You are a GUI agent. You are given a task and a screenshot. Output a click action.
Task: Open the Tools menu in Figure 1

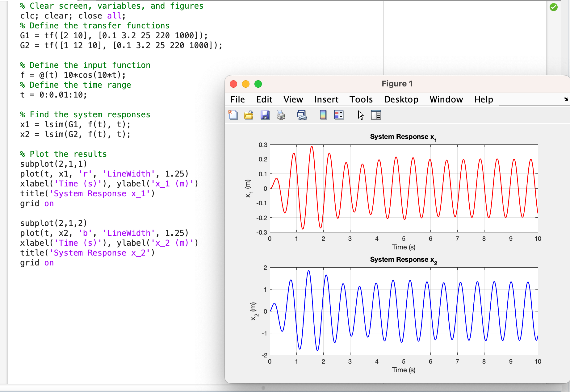361,99
